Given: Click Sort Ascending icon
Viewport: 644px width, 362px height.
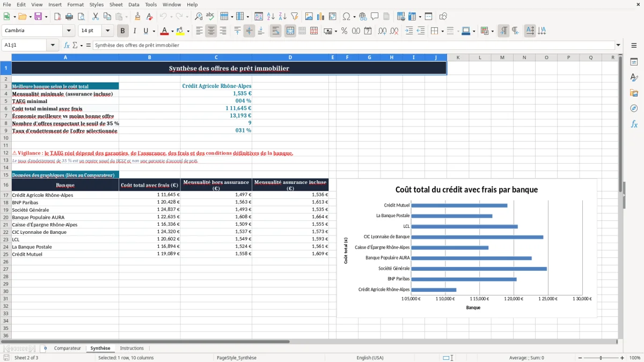Looking at the screenshot, I should coord(270,17).
